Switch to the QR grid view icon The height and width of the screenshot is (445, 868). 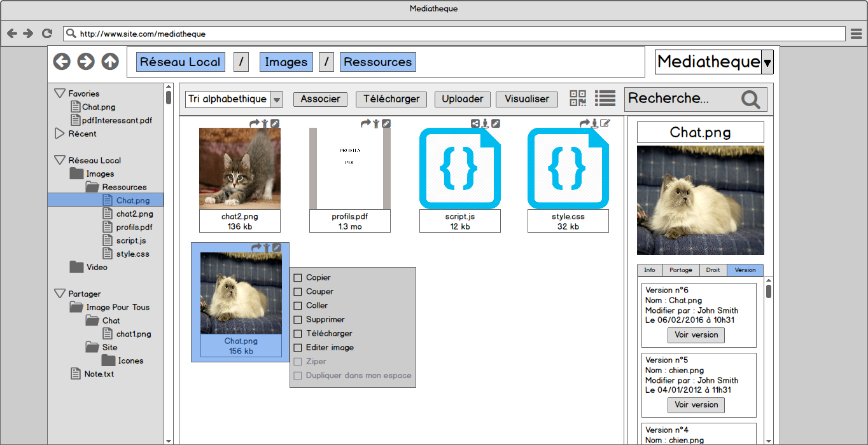tap(578, 98)
